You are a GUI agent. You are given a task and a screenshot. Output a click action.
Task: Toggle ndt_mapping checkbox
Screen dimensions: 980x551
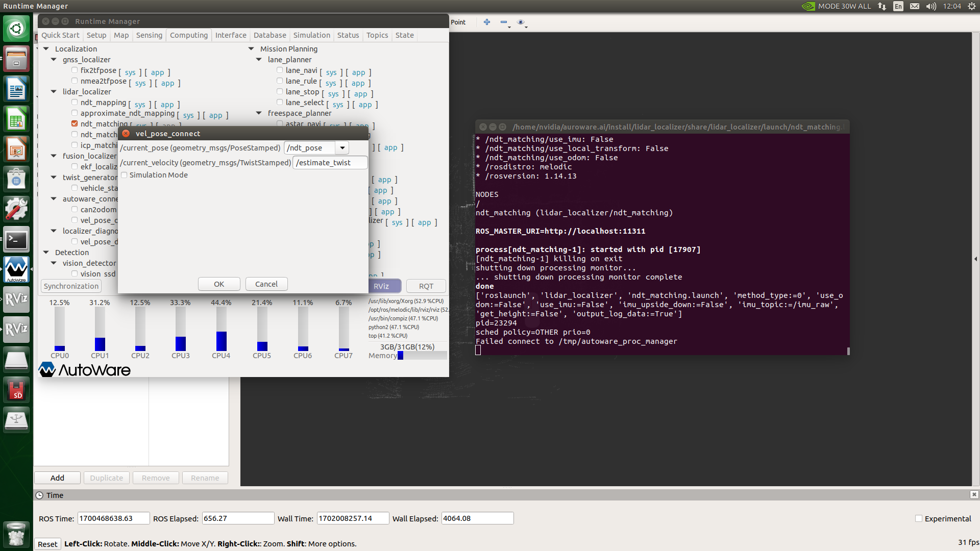(x=75, y=103)
